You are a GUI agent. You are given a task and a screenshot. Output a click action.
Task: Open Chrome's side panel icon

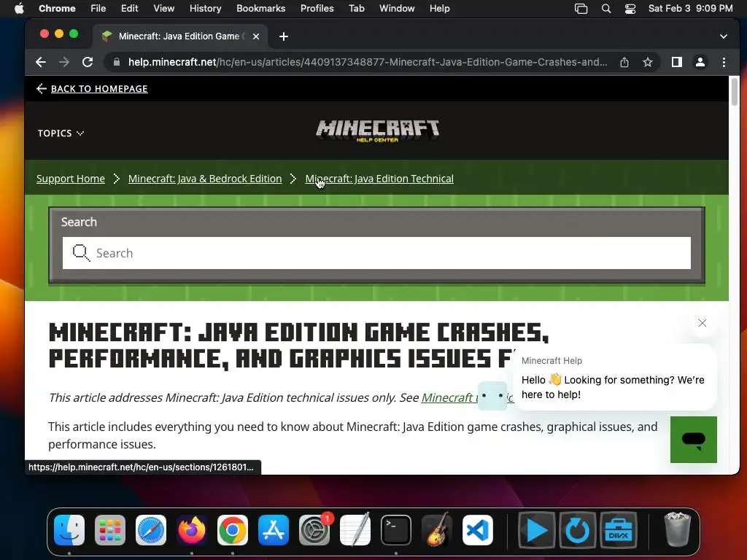[x=676, y=62]
